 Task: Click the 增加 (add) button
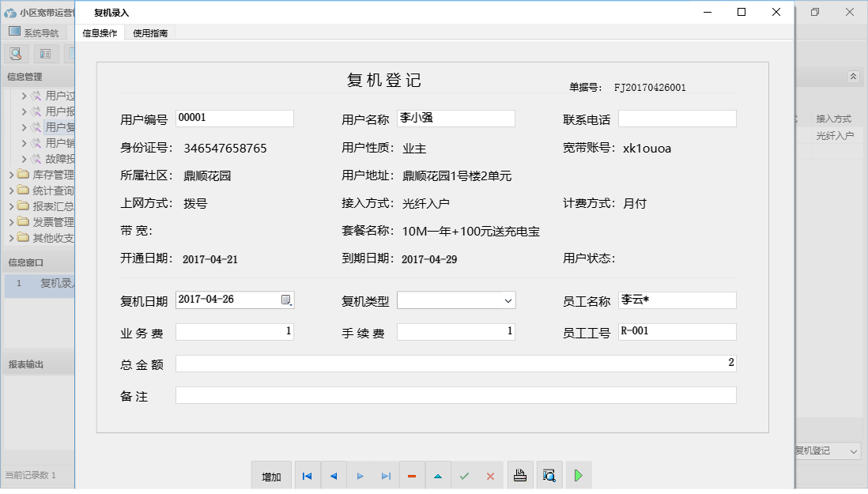tap(271, 476)
